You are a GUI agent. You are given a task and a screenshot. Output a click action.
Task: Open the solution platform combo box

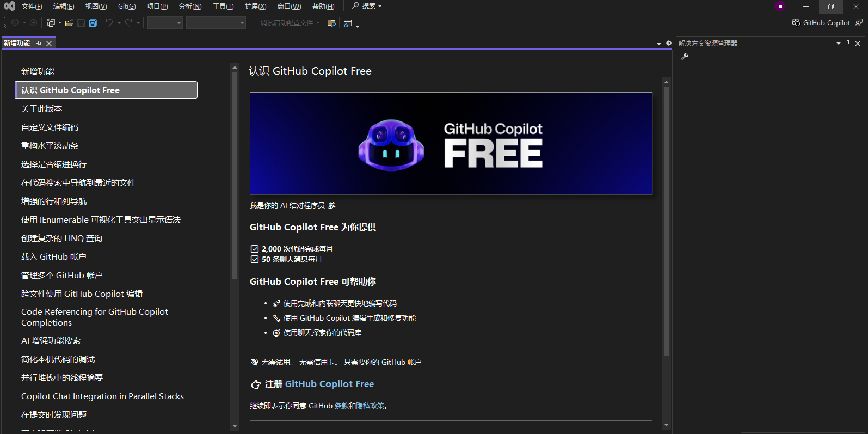pyautogui.click(x=216, y=23)
